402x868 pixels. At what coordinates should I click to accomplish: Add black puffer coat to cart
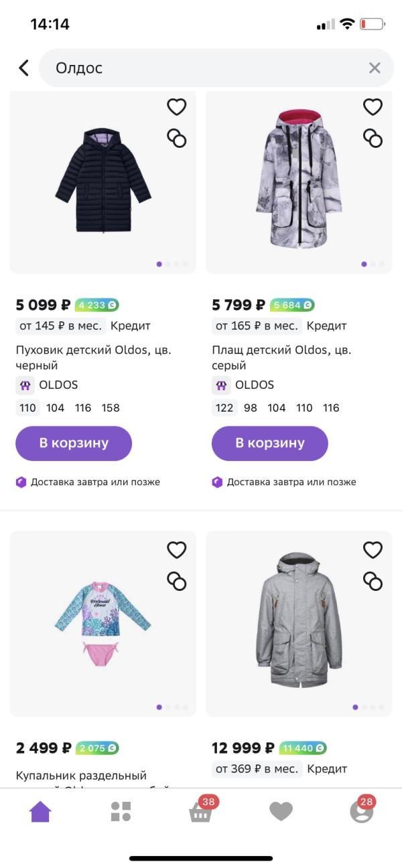pyautogui.click(x=74, y=443)
